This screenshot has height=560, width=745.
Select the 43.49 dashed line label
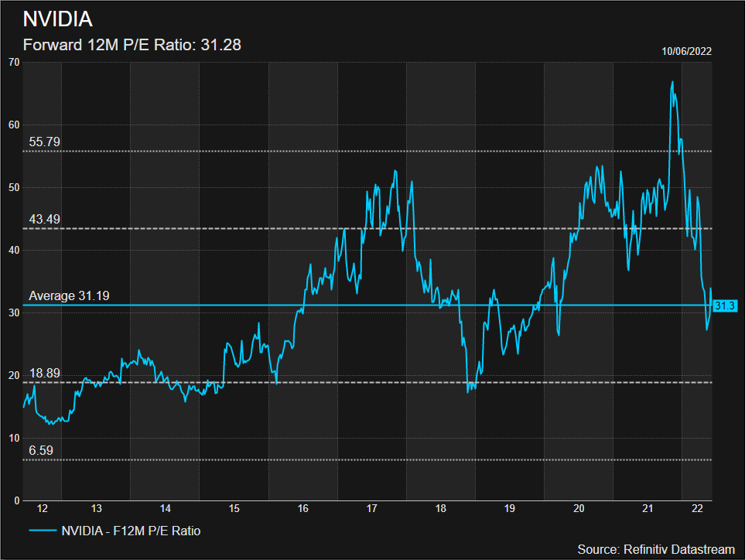(45, 220)
